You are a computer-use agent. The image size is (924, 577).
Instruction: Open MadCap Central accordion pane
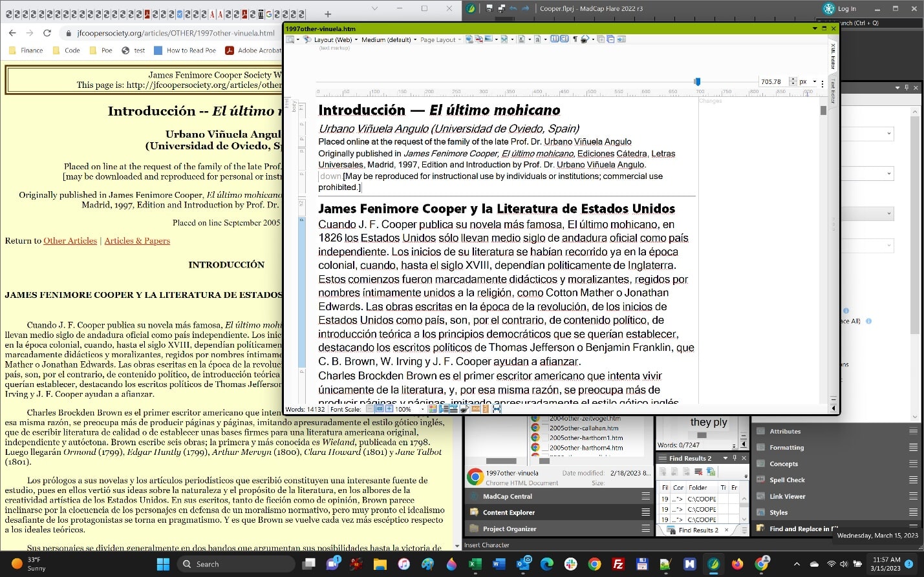coord(508,496)
